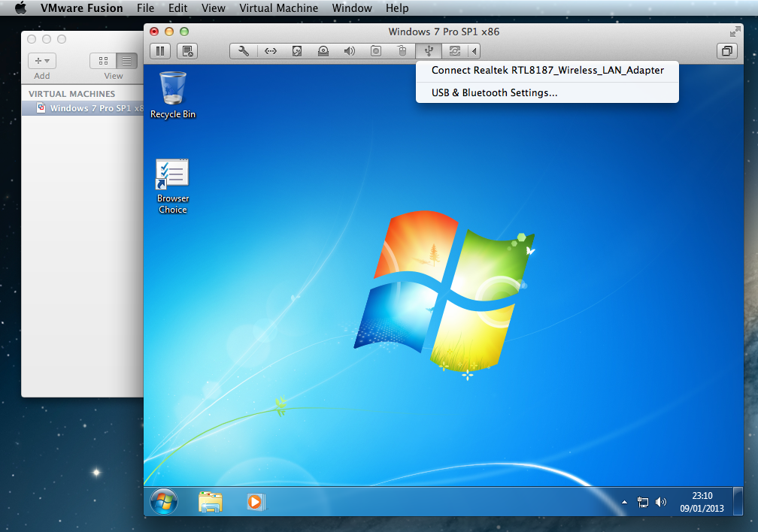Enter Unity mode using toolbar button

point(727,51)
